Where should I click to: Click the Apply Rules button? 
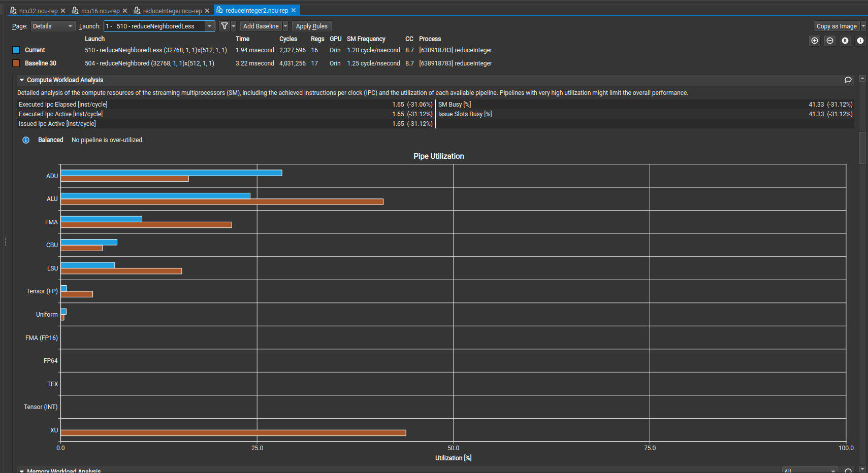pyautogui.click(x=311, y=26)
